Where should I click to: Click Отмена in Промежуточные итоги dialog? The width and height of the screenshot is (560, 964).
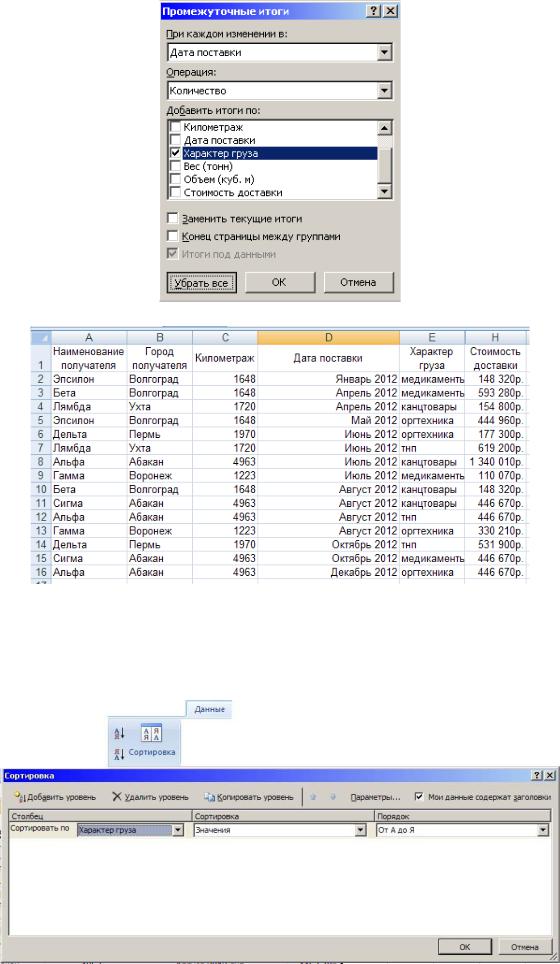coord(358,282)
